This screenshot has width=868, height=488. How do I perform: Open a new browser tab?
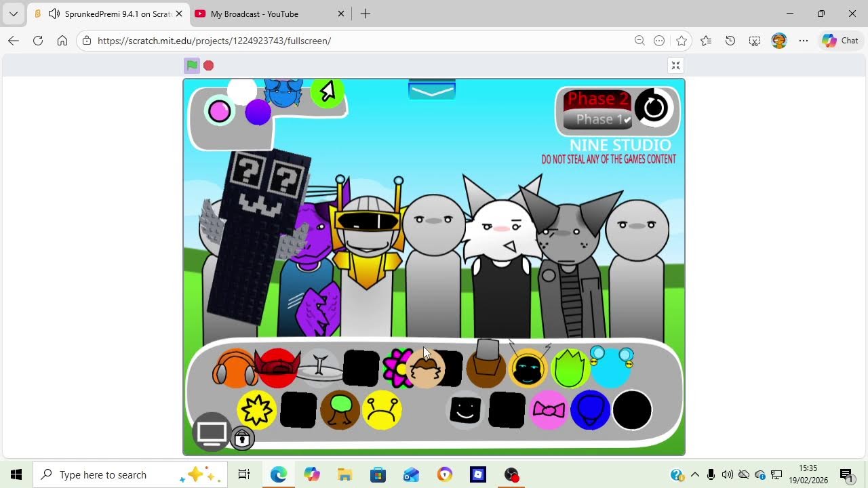coord(366,14)
